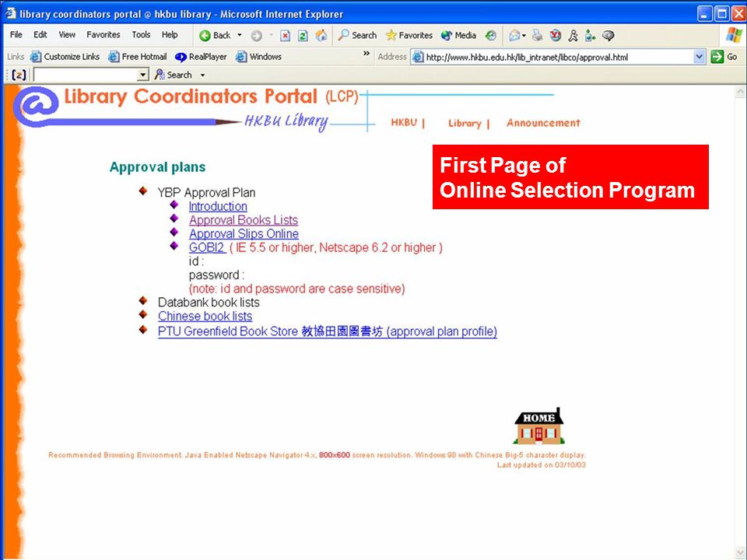The height and width of the screenshot is (560, 747).
Task: Click the Back navigation button
Action: [215, 35]
